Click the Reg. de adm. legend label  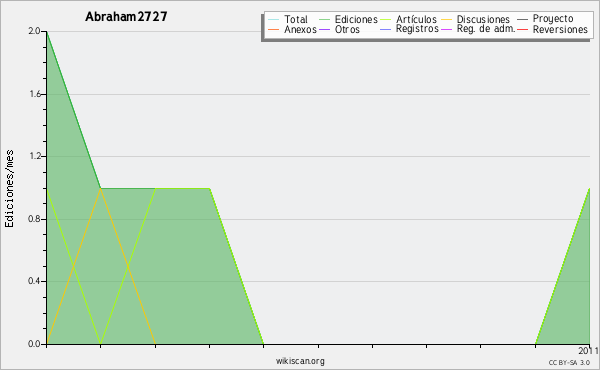(486, 29)
